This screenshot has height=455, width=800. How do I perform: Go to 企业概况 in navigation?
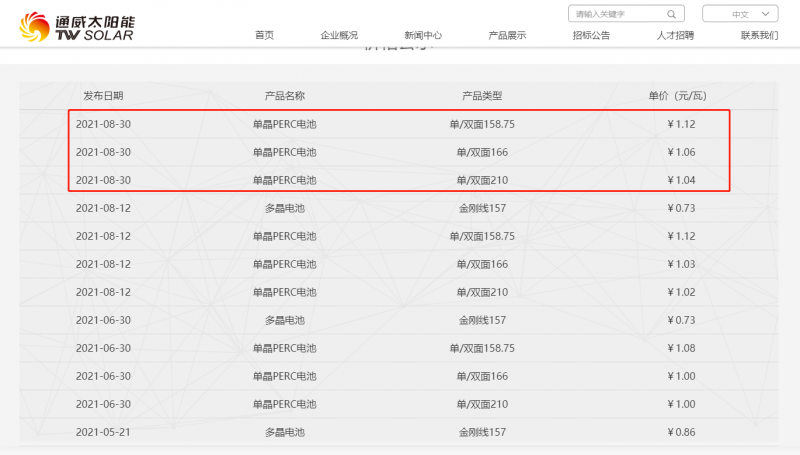tap(339, 35)
